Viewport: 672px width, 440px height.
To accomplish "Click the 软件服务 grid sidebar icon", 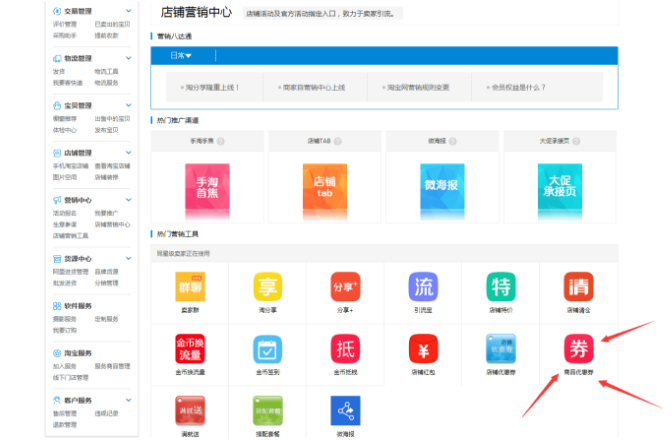I will (57, 306).
